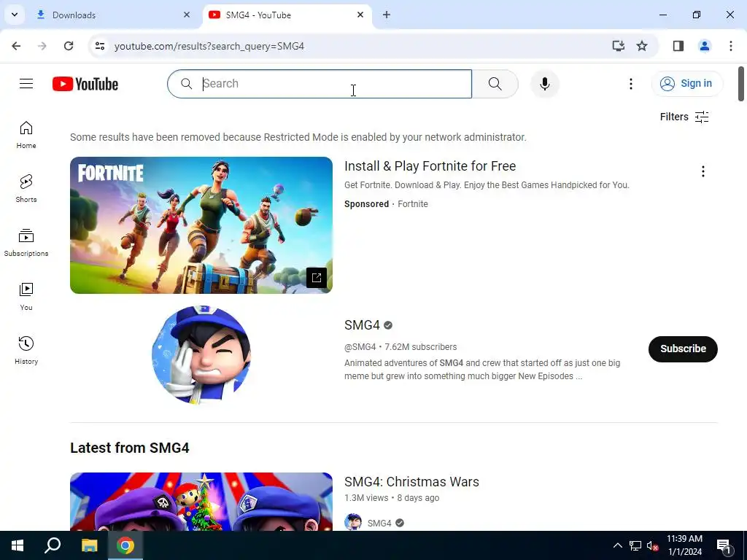Click the external link icon on Fortnite ad
Image resolution: width=747 pixels, height=560 pixels.
click(x=317, y=278)
